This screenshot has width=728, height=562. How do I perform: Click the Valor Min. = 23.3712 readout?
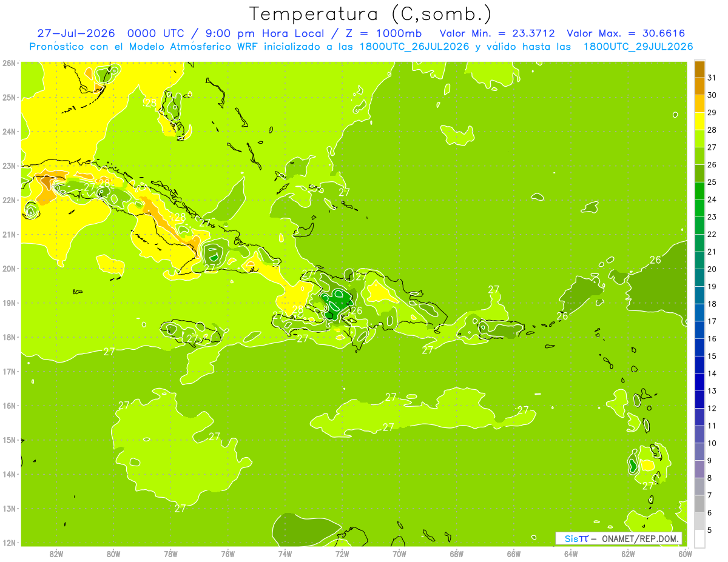497,33
